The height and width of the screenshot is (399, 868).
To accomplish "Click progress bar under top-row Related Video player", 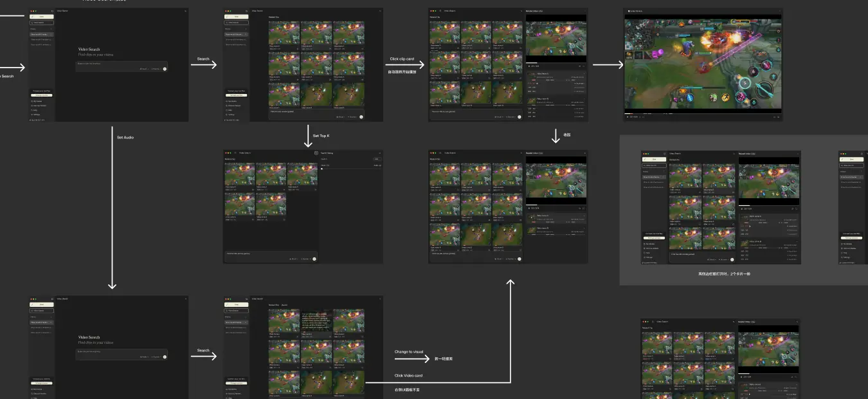I will 556,63.
